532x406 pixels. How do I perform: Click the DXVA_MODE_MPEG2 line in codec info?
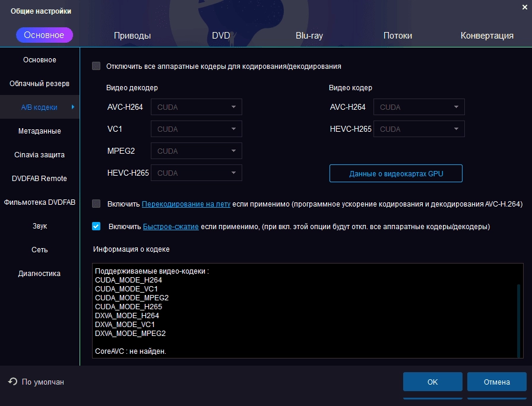130,333
